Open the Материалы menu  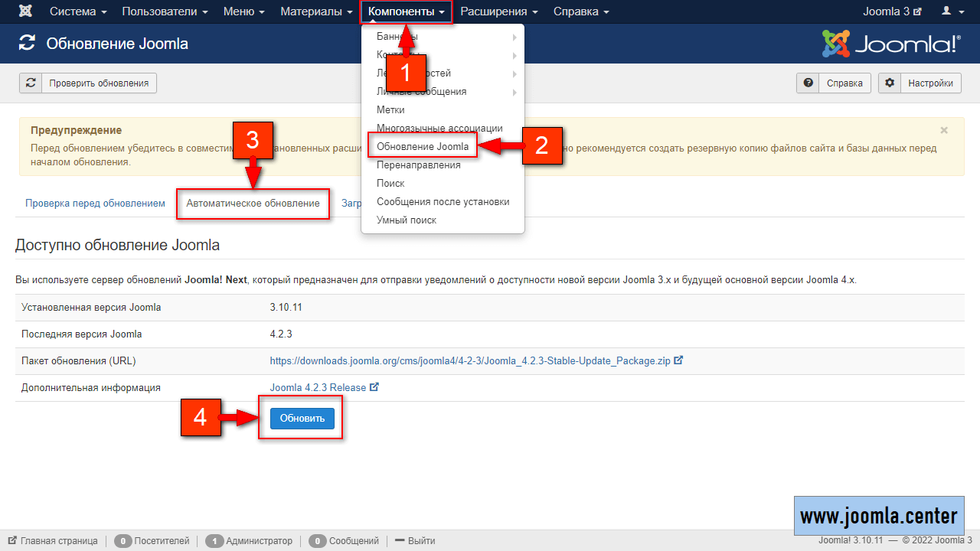pyautogui.click(x=316, y=11)
